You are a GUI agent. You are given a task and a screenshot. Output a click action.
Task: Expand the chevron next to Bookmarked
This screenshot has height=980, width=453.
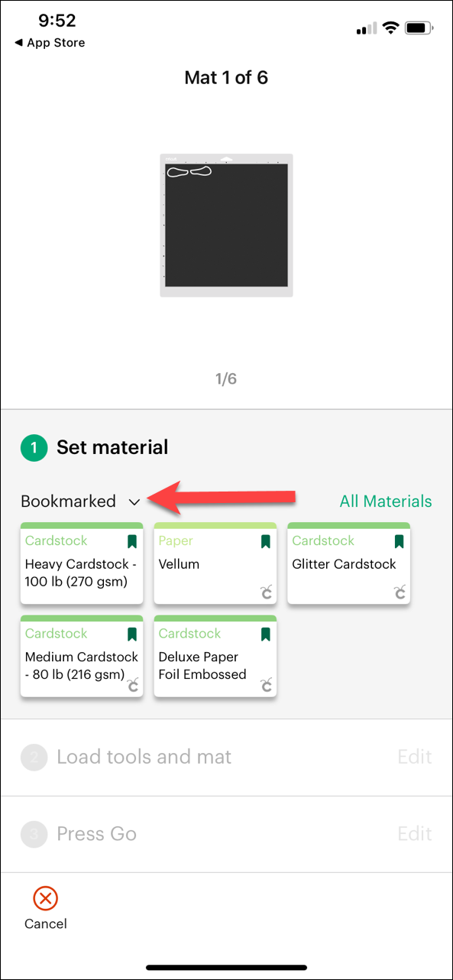(x=134, y=502)
